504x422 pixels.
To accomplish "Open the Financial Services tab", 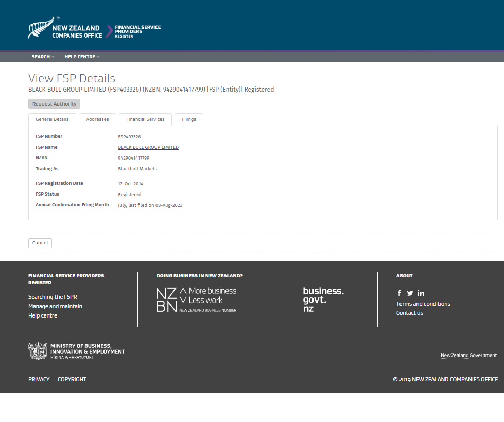I will (145, 119).
